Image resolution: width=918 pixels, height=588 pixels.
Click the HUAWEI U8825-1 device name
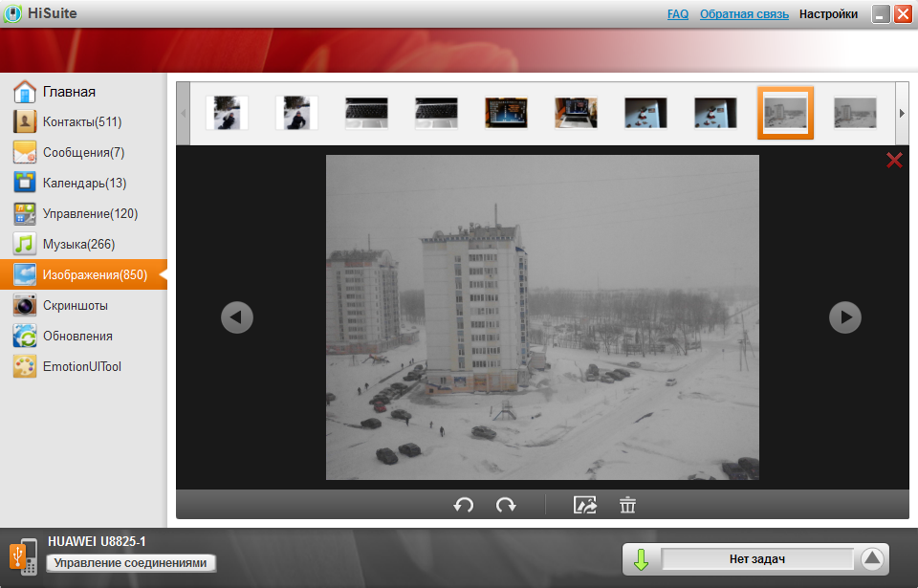point(97,542)
